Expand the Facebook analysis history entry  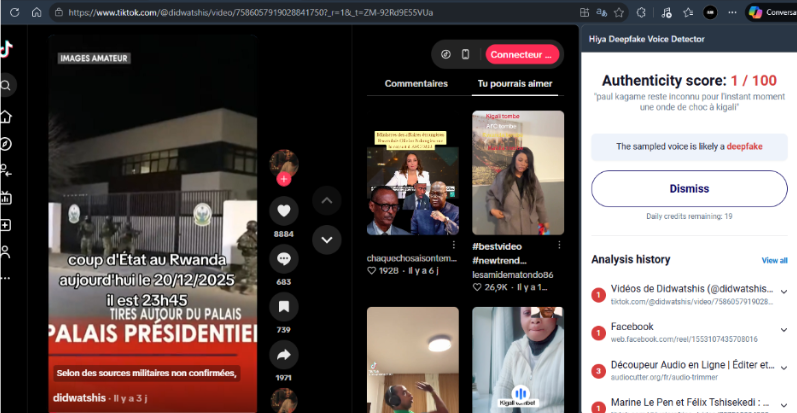pyautogui.click(x=782, y=332)
